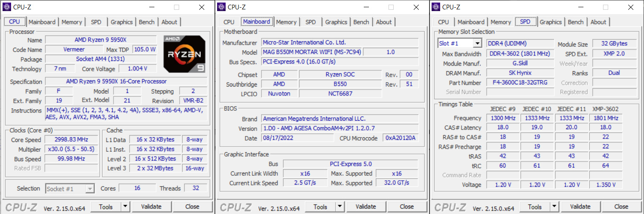Open Bench tab in the right window
Viewport: 644px width, 214px height.
pyautogui.click(x=576, y=22)
